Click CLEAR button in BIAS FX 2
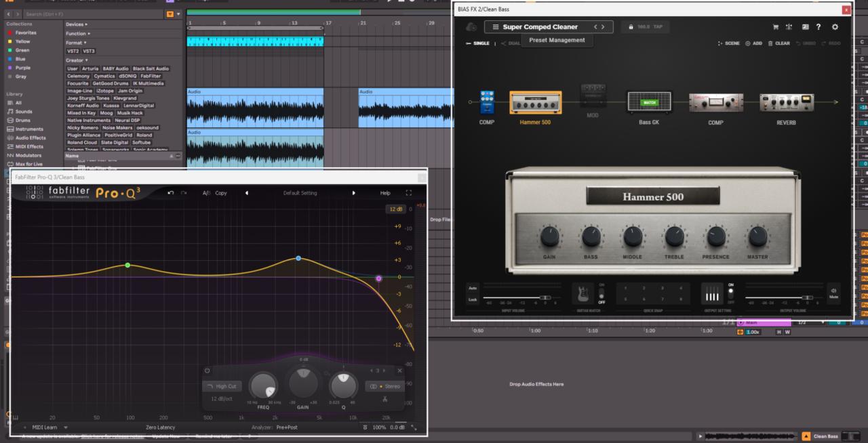The image size is (868, 443). 778,43
